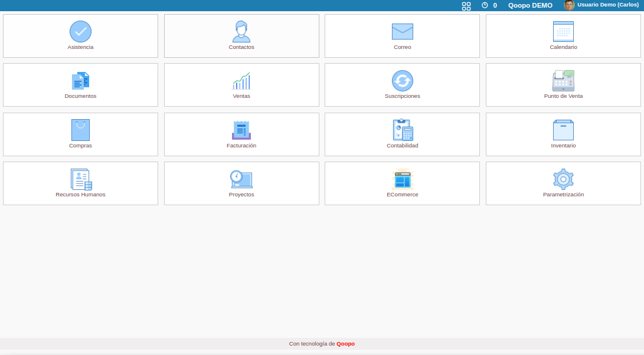The height and width of the screenshot is (355, 644).
Task: Open the Facturación invoicing module
Action: pos(241,134)
